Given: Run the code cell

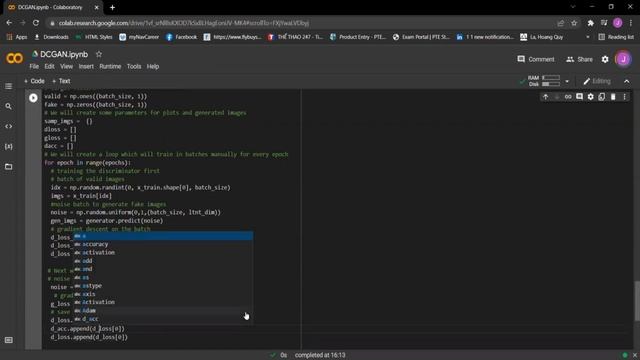Looking at the screenshot, I should point(33,98).
